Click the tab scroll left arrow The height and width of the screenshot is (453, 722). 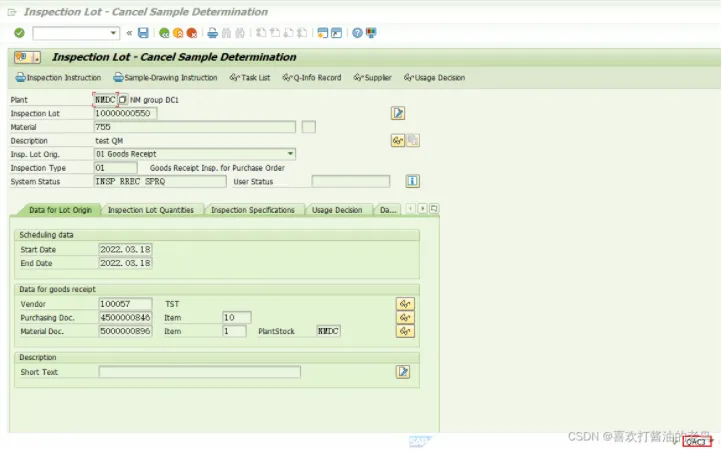pos(410,209)
